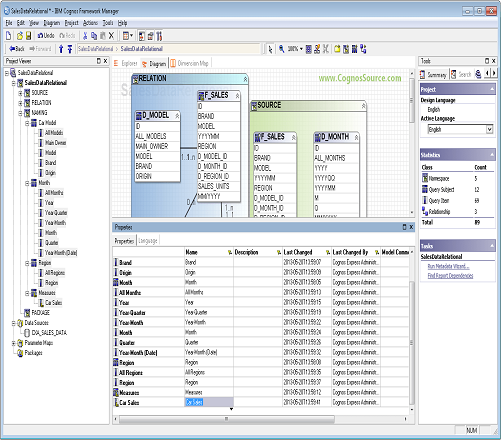Click SalesDataRelational breadcrumb link

[95, 49]
